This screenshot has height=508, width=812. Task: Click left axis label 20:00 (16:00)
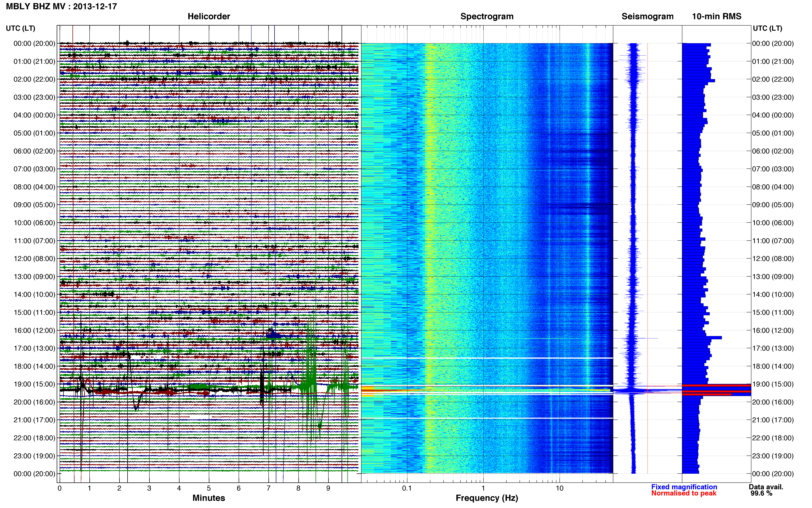click(x=34, y=402)
